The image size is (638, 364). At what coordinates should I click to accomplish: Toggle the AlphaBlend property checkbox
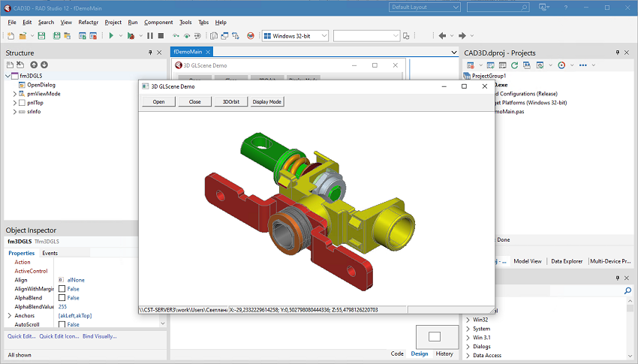pyautogui.click(x=62, y=298)
